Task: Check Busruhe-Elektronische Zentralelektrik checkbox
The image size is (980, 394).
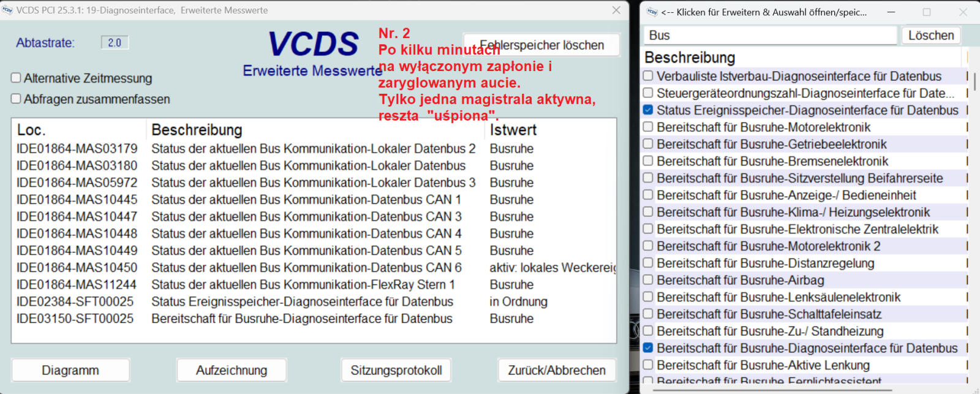Action: tap(648, 229)
